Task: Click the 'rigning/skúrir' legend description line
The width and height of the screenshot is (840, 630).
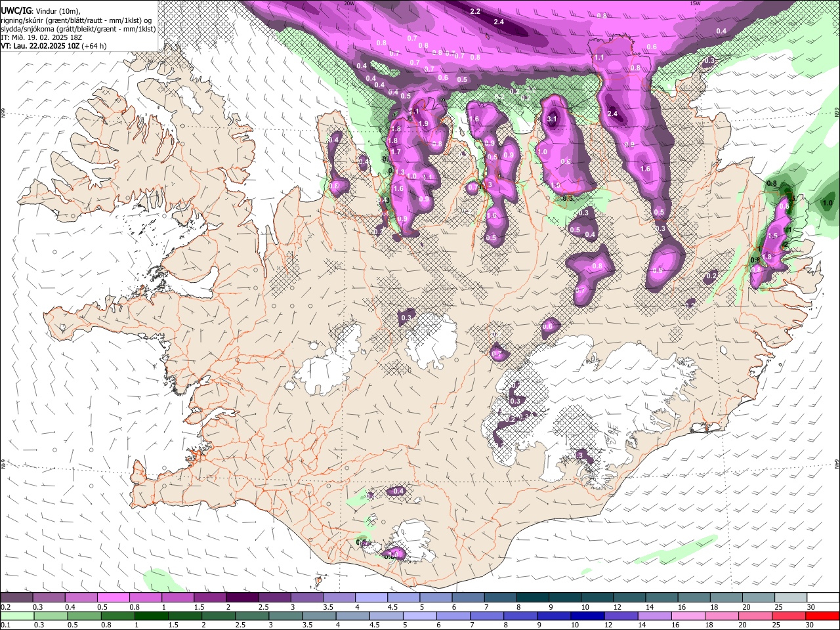Action: coord(76,20)
